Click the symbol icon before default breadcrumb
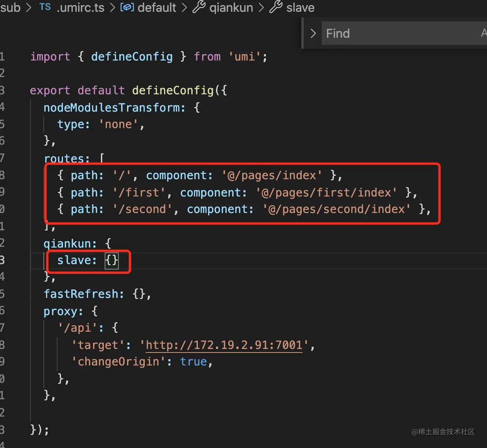The height and width of the screenshot is (448, 487). (x=127, y=7)
